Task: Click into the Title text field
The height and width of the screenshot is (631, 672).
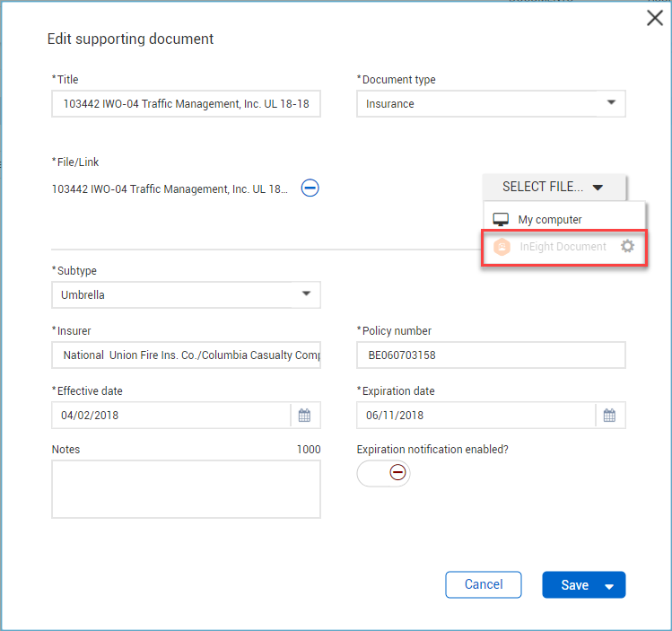Action: 186,104
